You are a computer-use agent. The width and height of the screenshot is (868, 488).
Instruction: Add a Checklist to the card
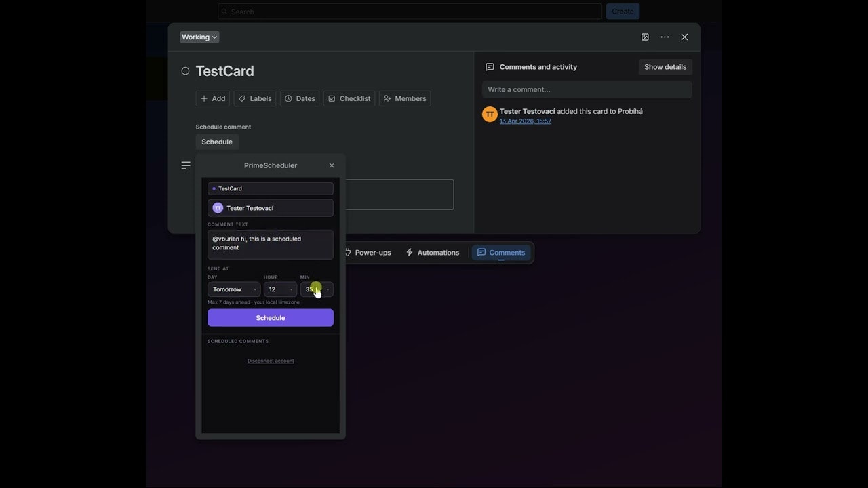[349, 98]
